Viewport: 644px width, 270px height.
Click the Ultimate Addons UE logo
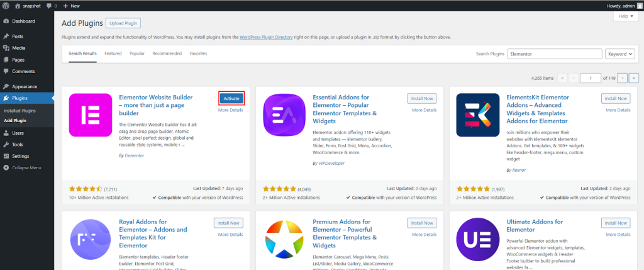[x=478, y=239]
